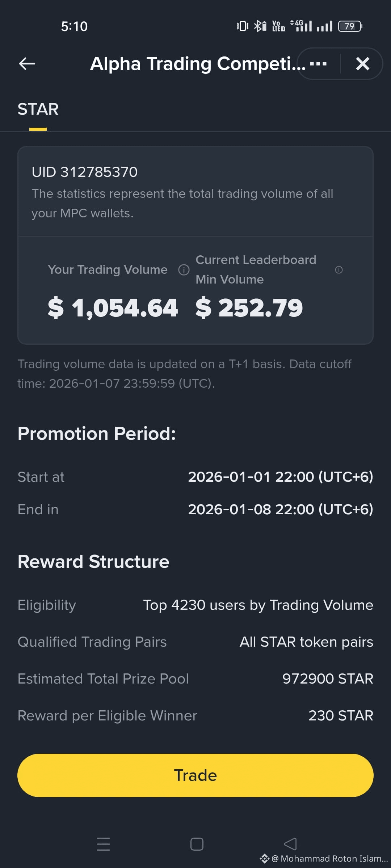Tap the yellow Trade button
Viewport: 391px width, 868px height.
(x=195, y=775)
